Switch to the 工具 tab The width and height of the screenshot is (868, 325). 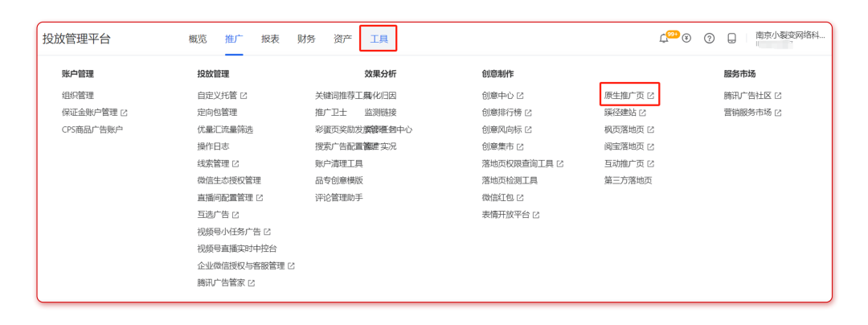(x=379, y=39)
